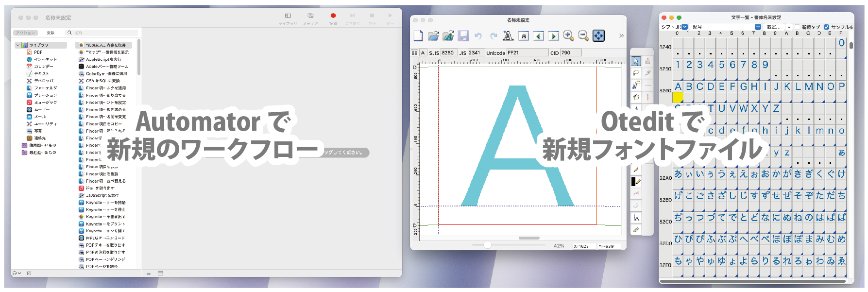Click the メディア toolbar icon in Automator
Viewport: 868px width, 292px height.
[310, 16]
